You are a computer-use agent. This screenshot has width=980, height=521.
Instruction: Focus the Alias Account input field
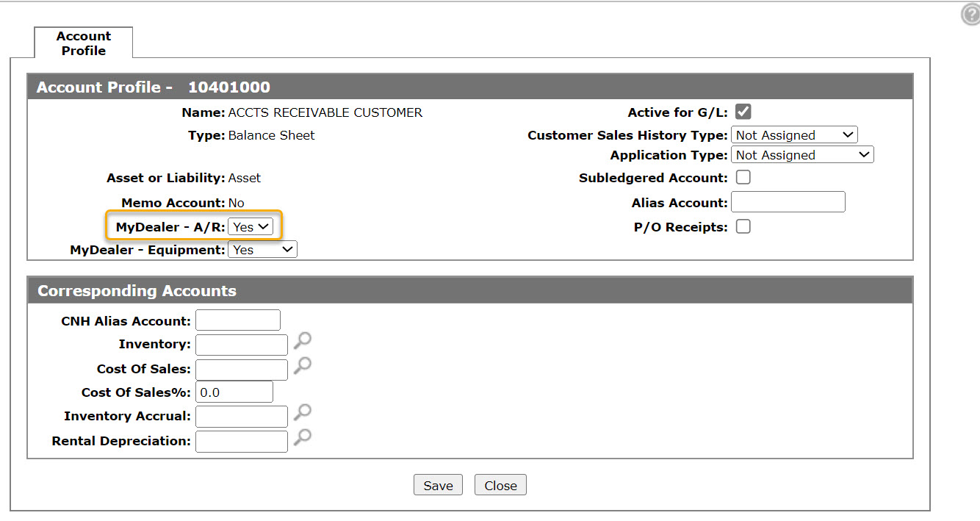pos(788,202)
